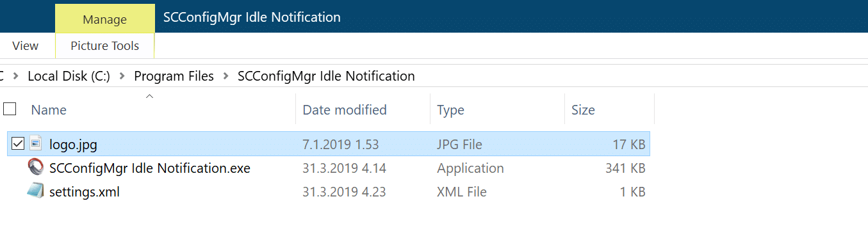
Task: Click the SCConfigMgr Idle Notification.exe application icon
Action: (x=35, y=168)
